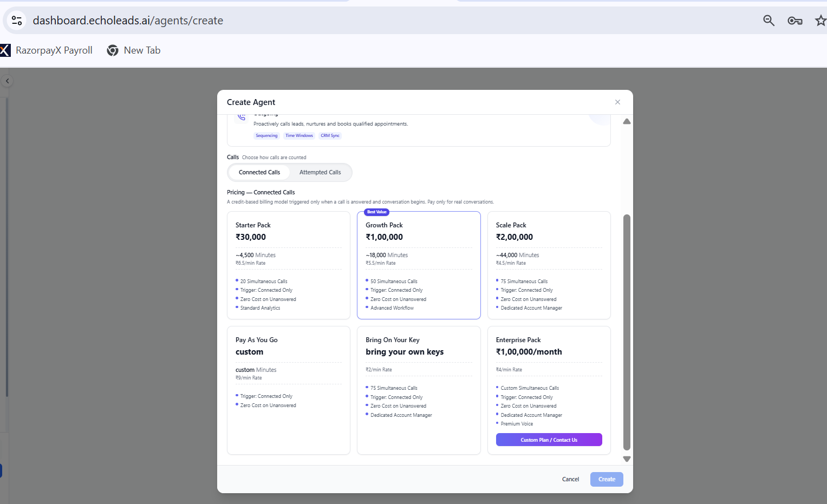Open the RazorpayX Payroll bookmark
Image resolution: width=827 pixels, height=504 pixels.
click(x=54, y=50)
